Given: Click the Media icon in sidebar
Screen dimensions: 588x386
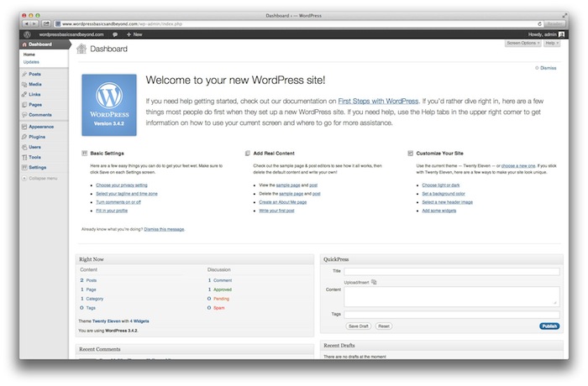Looking at the screenshot, I should point(24,84).
